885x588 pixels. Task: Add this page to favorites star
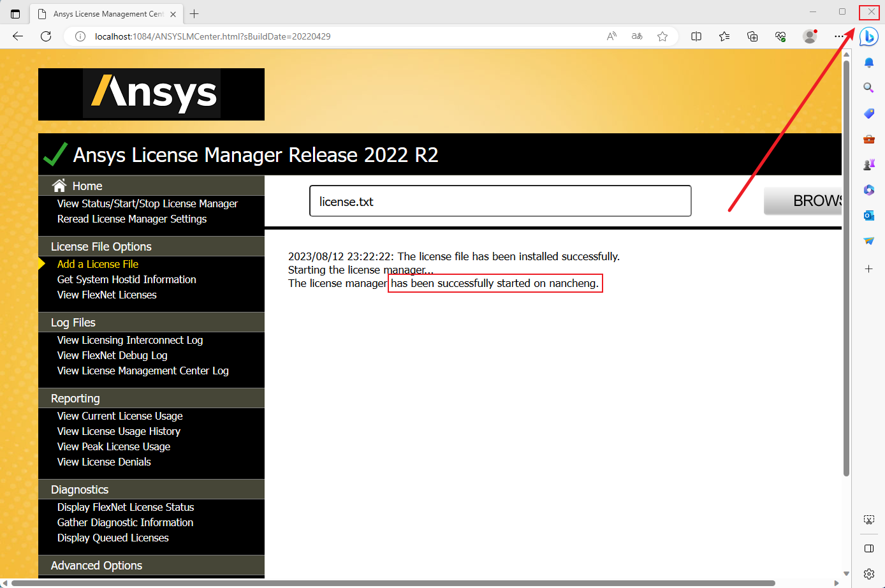pyautogui.click(x=662, y=36)
